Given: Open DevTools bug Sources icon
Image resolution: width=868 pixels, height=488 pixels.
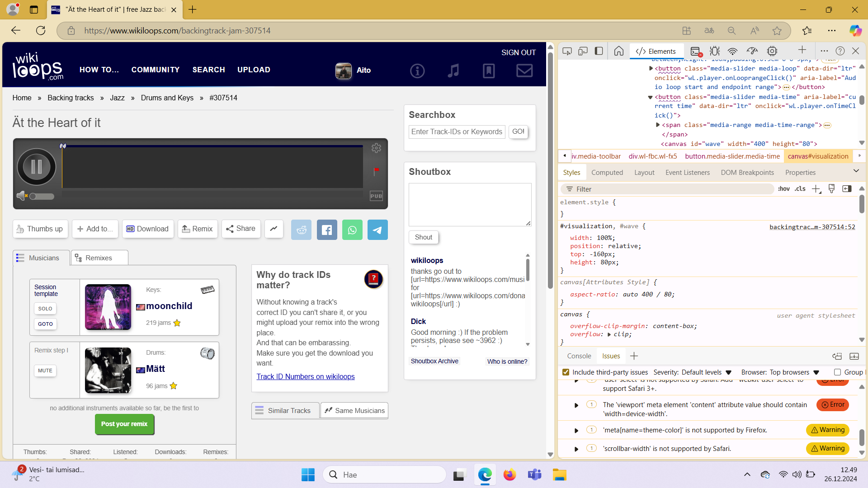Looking at the screenshot, I should point(714,51).
